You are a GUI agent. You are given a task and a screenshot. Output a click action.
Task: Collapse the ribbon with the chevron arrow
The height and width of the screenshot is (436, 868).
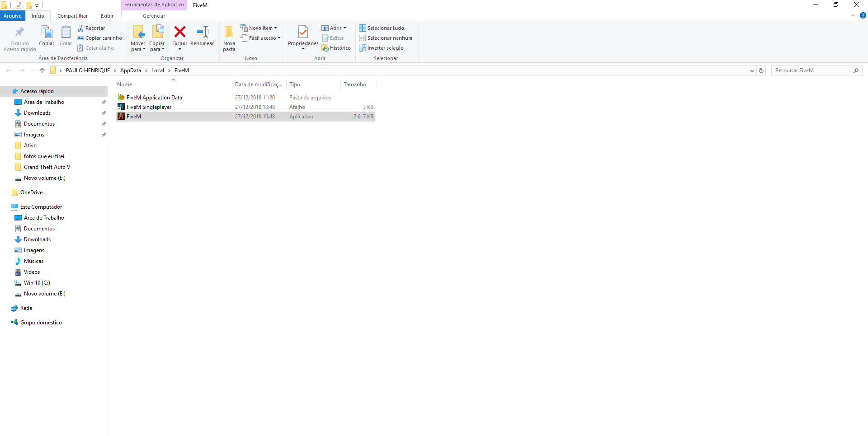[x=853, y=15]
